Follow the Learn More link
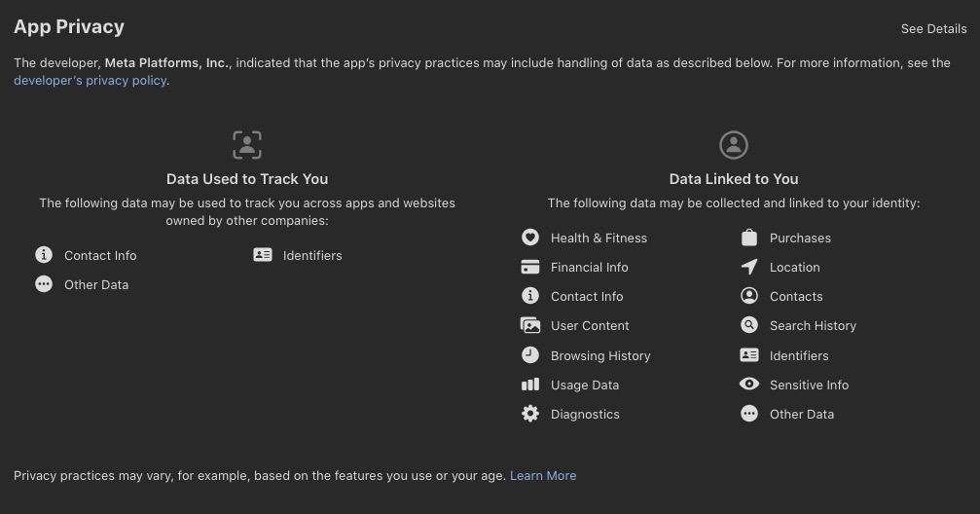The height and width of the screenshot is (514, 980). click(x=543, y=475)
